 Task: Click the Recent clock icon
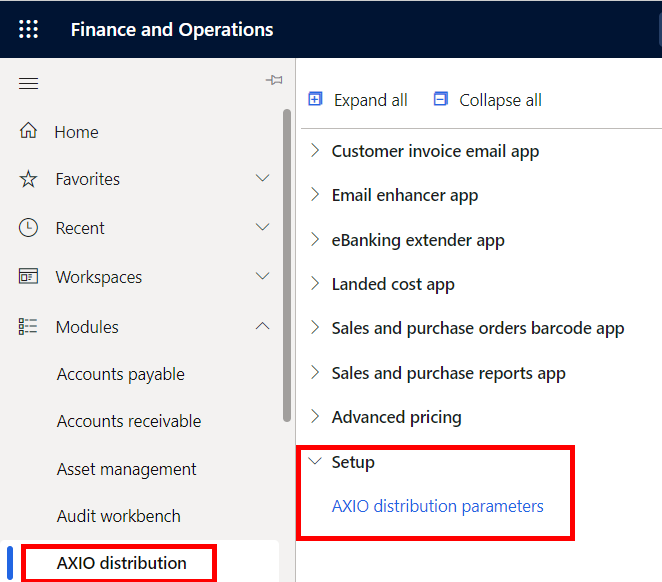28,227
